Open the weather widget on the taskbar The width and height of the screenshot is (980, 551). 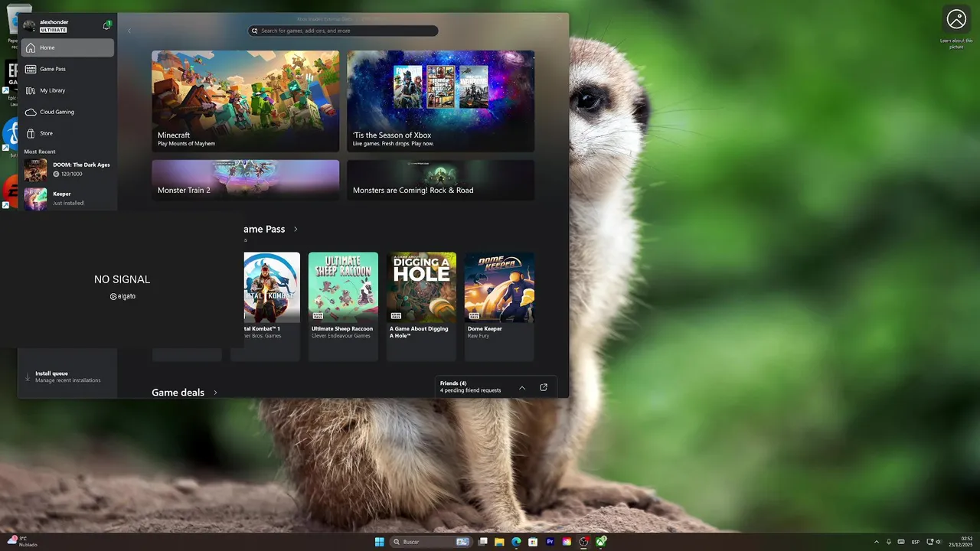point(23,542)
